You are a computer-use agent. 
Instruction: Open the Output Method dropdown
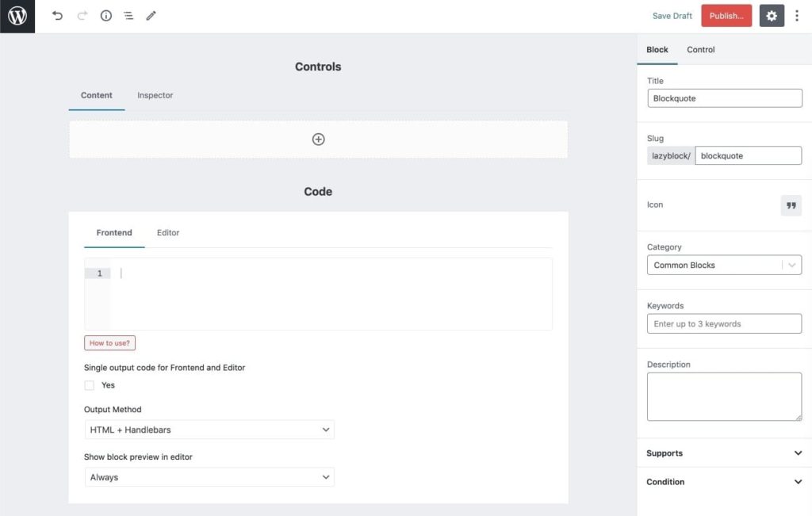point(209,429)
